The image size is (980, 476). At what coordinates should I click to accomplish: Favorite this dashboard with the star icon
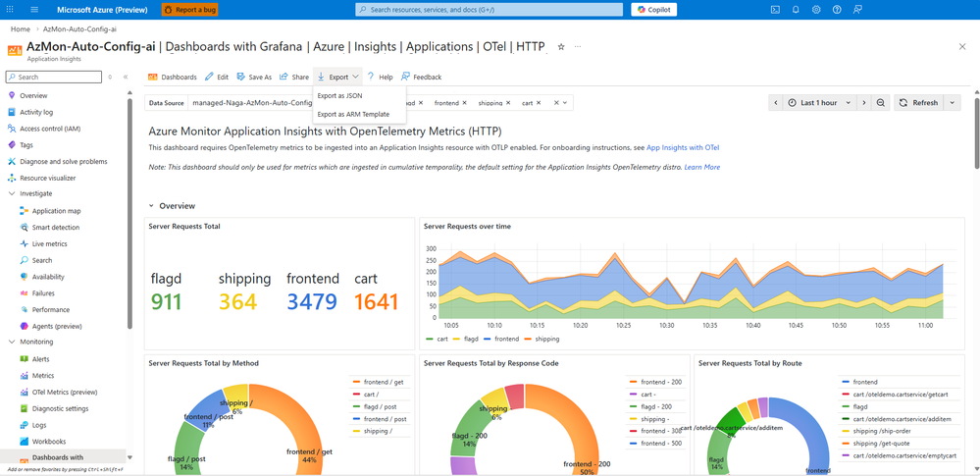(x=561, y=47)
